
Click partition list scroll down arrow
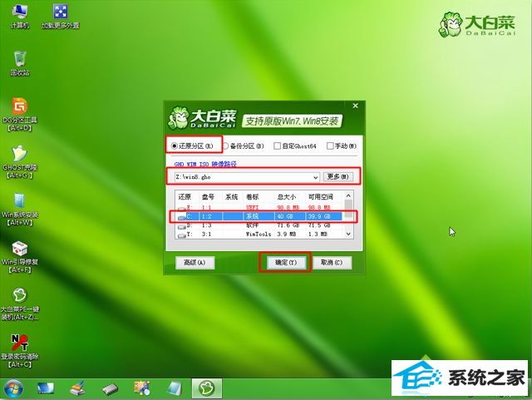[348, 234]
